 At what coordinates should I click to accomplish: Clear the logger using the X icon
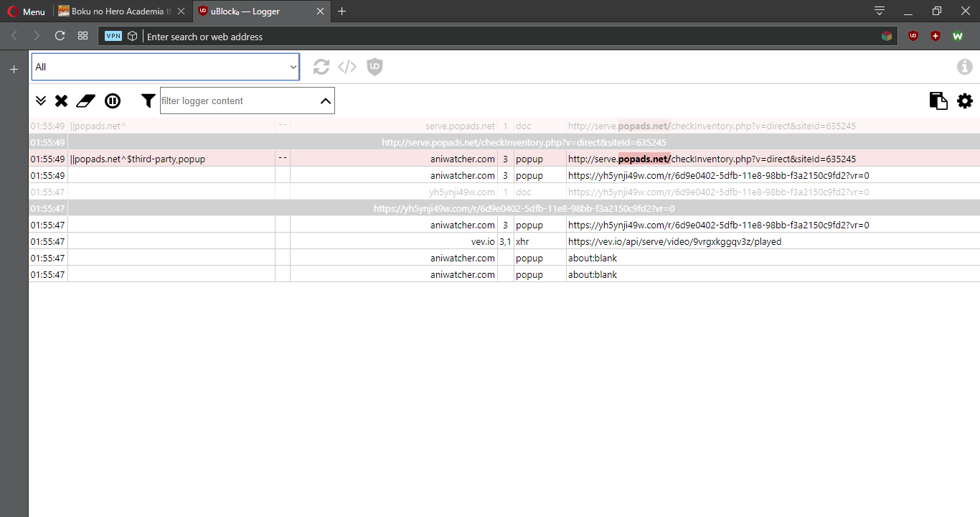pyautogui.click(x=62, y=101)
